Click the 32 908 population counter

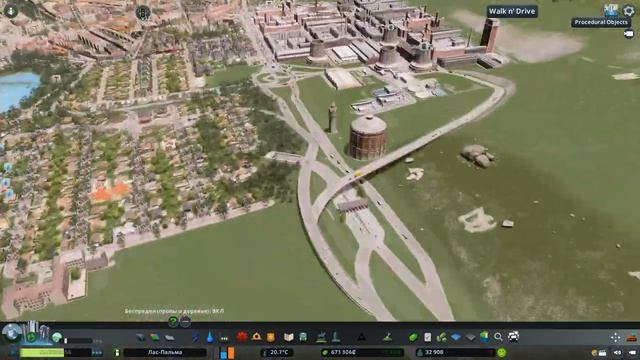(455, 352)
